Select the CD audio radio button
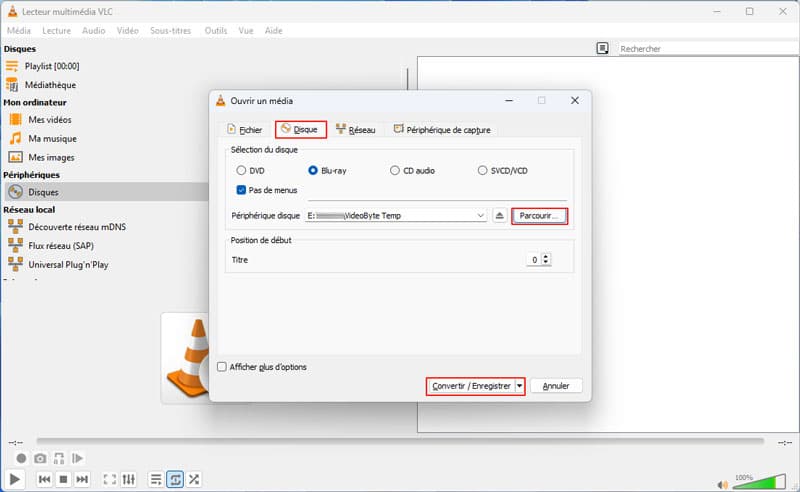The image size is (800, 492). pyautogui.click(x=394, y=170)
